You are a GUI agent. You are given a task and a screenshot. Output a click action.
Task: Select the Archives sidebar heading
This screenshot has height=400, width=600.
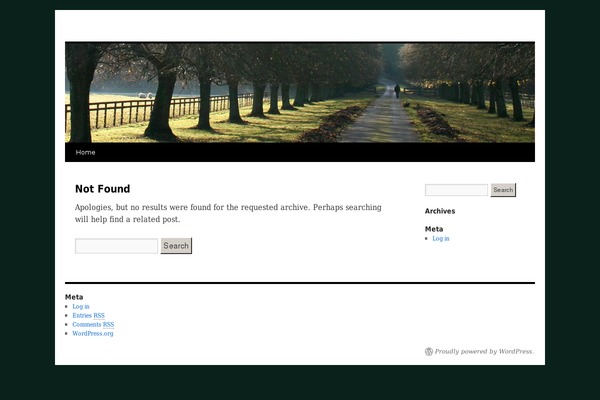coord(440,211)
